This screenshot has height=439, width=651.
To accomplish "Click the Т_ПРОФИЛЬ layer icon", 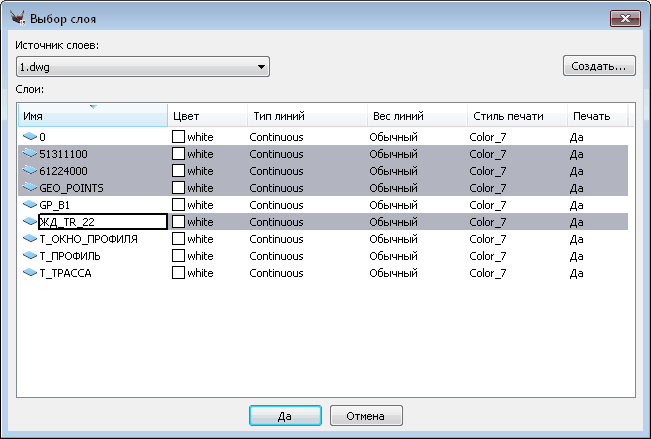I will click(x=29, y=256).
